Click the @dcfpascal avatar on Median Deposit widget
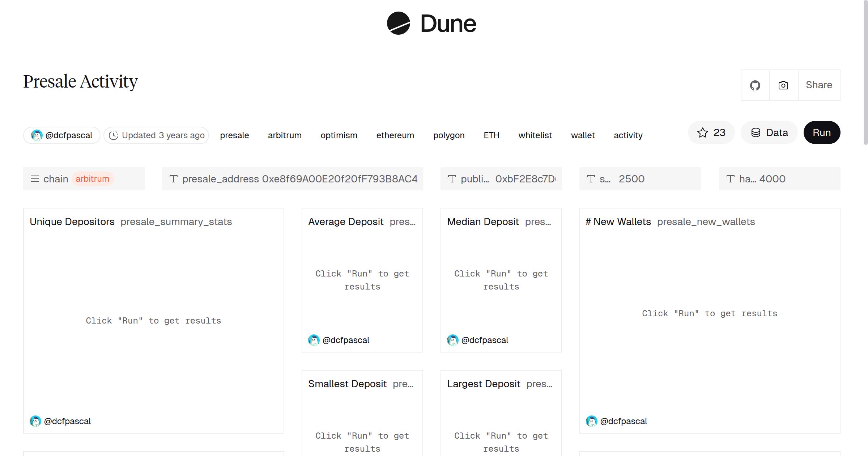Screen dimensions: 868x456 pos(454,340)
